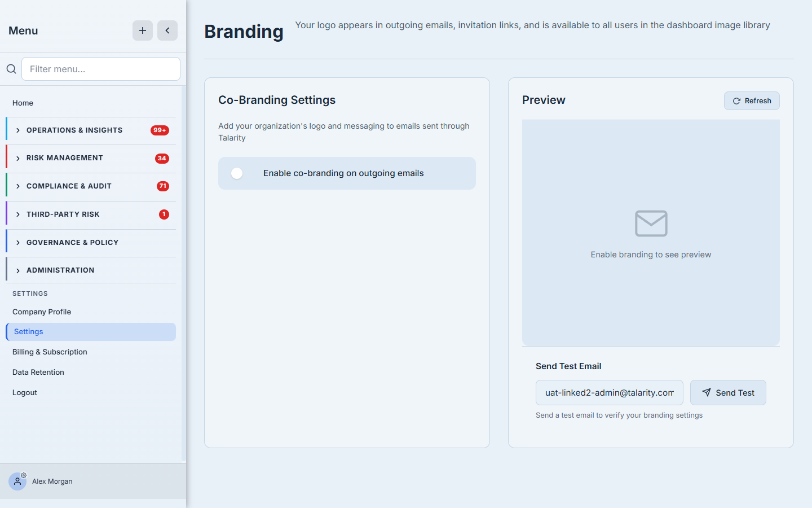This screenshot has height=508, width=812.
Task: Select the Settings menu item
Action: 91,332
